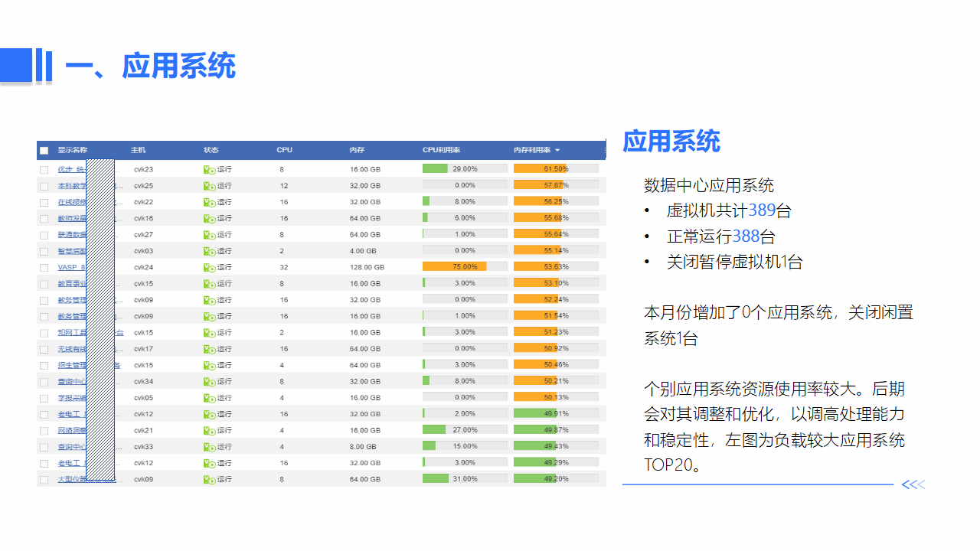Check the box for the cvk03 row

44,251
